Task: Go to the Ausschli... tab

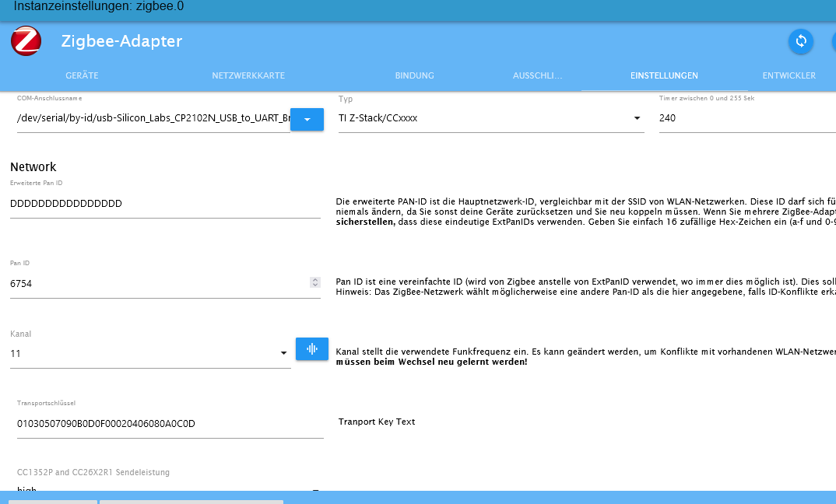Action: [x=537, y=75]
